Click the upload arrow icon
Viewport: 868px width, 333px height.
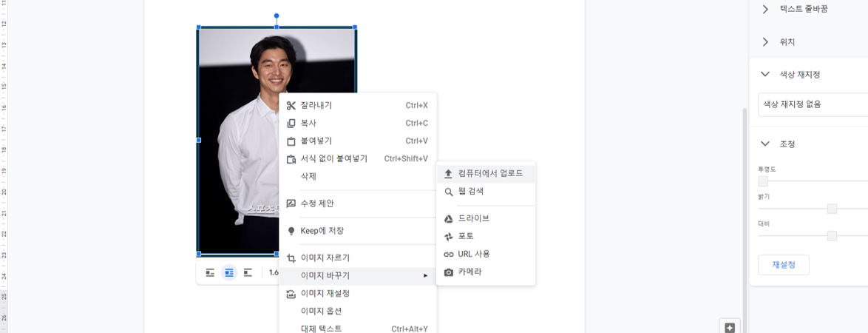click(x=448, y=173)
